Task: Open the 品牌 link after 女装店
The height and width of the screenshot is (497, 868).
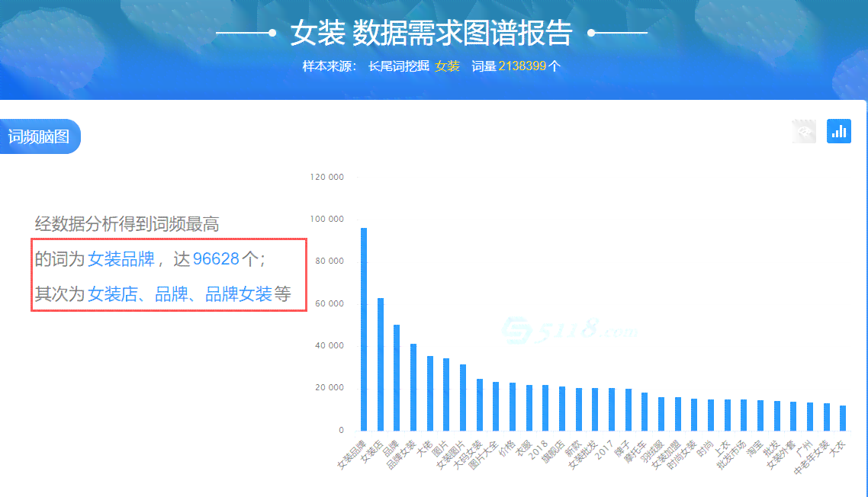Action: pos(172,294)
